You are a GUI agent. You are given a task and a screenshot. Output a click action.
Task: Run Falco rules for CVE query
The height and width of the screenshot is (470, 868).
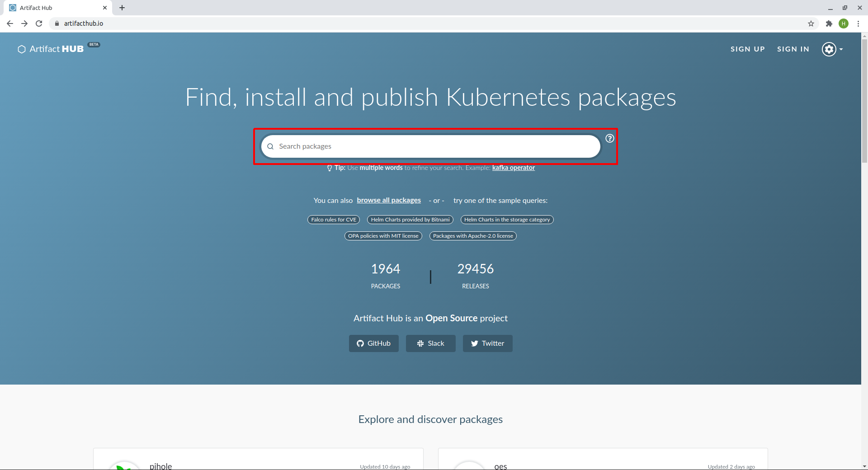(334, 220)
